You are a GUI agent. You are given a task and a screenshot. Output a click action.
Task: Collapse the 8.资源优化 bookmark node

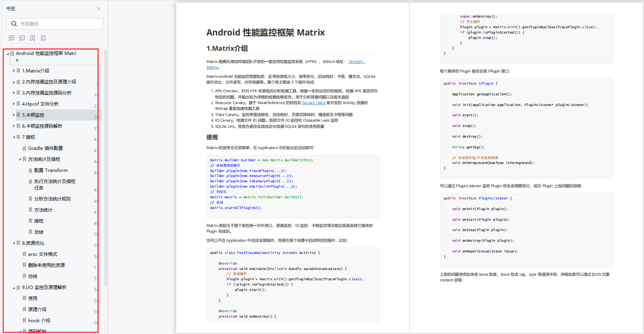click(x=14, y=243)
